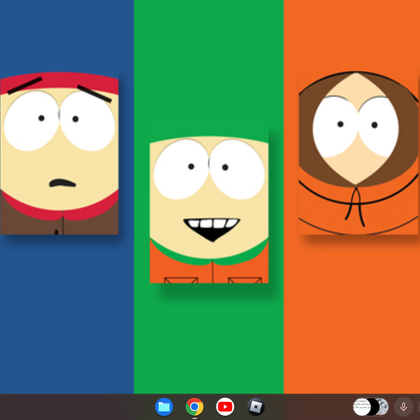Open the Files app from the shelf

[164, 407]
